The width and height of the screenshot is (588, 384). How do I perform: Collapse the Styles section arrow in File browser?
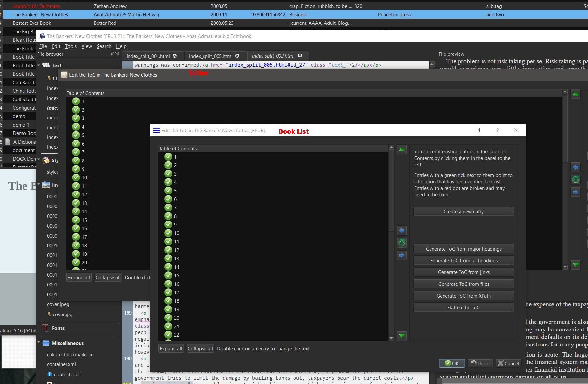(x=39, y=159)
